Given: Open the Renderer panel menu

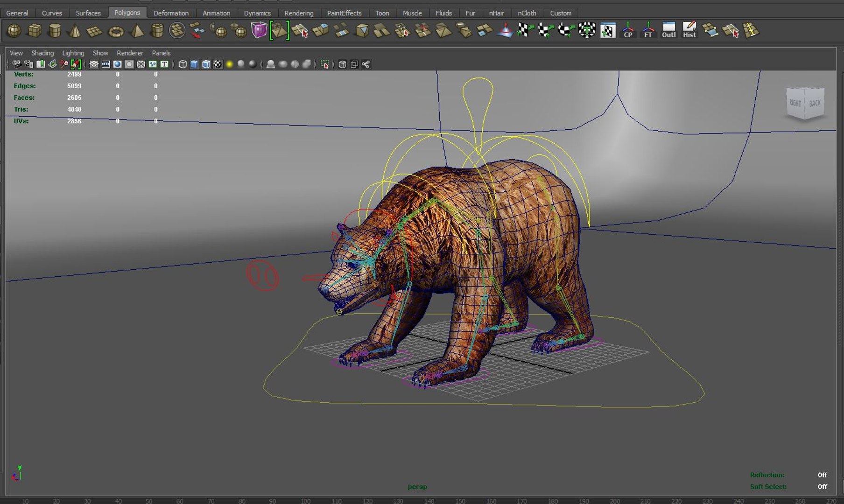Looking at the screenshot, I should tap(130, 53).
